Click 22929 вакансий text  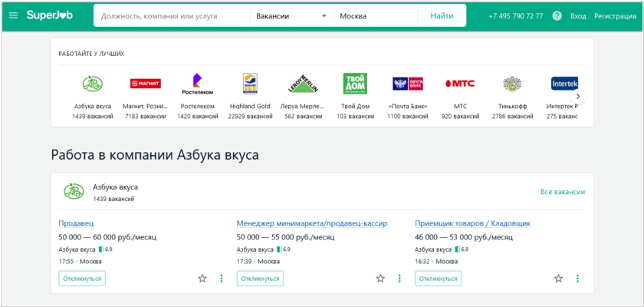(250, 117)
